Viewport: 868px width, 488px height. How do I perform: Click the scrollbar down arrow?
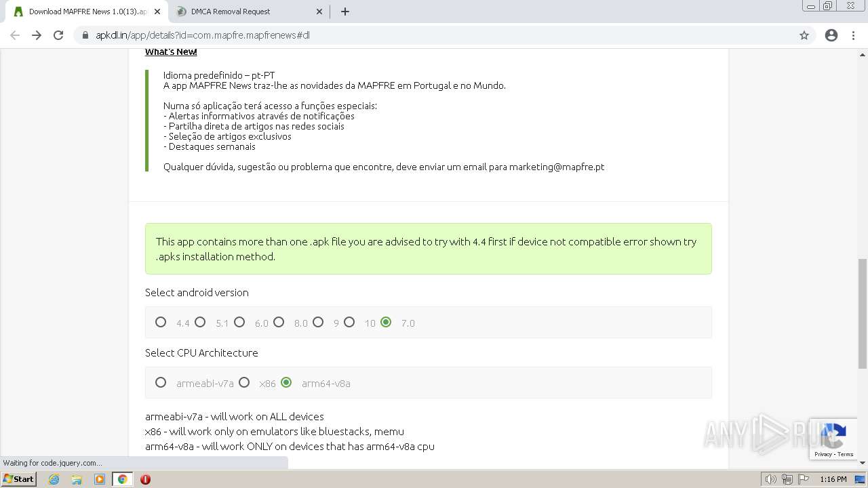[863, 463]
